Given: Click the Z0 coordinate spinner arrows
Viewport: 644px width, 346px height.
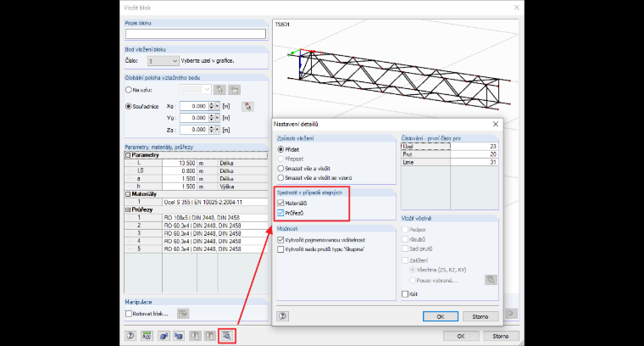Looking at the screenshot, I should click(x=212, y=130).
